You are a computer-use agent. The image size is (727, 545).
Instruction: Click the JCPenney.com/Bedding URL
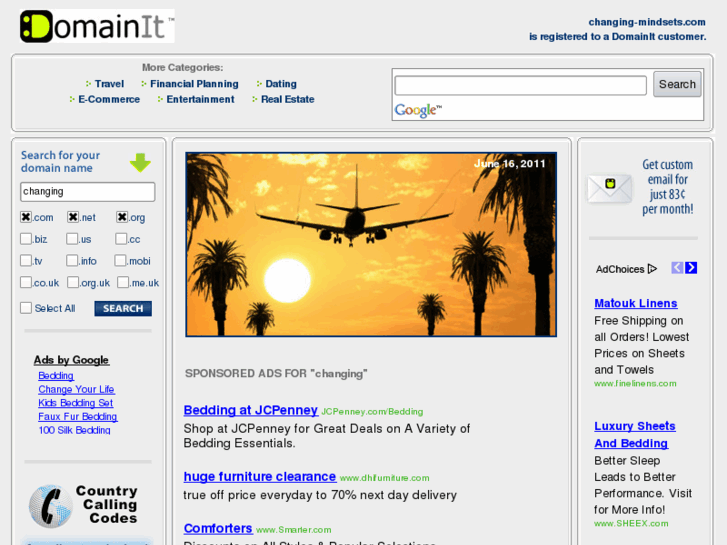372,411
